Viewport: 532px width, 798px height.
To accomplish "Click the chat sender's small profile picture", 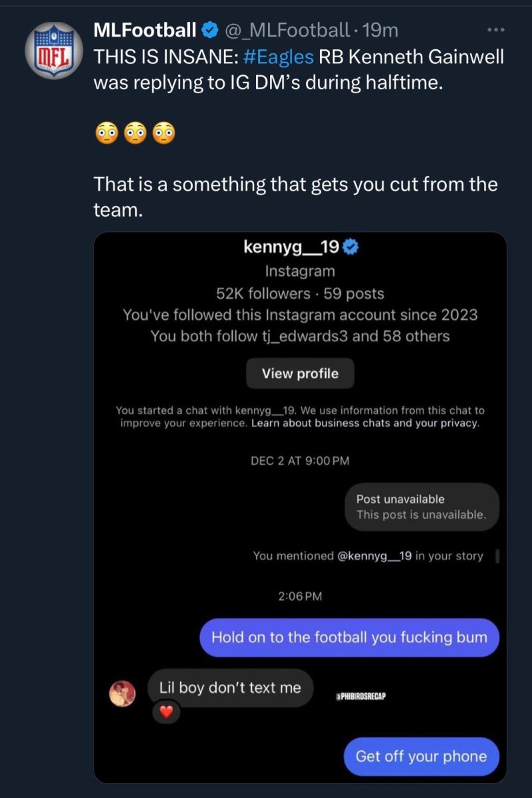I will (122, 694).
